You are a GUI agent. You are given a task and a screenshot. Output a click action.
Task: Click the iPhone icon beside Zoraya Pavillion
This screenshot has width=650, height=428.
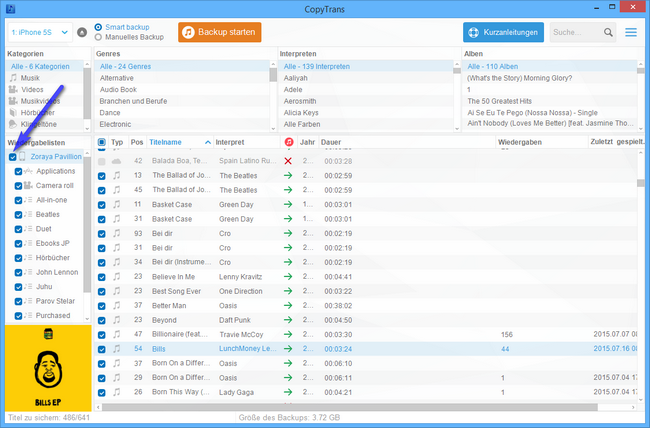tap(23, 157)
